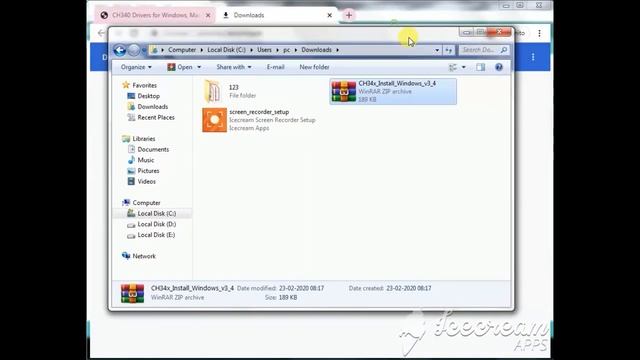Click the search magnifier icon

[504, 50]
